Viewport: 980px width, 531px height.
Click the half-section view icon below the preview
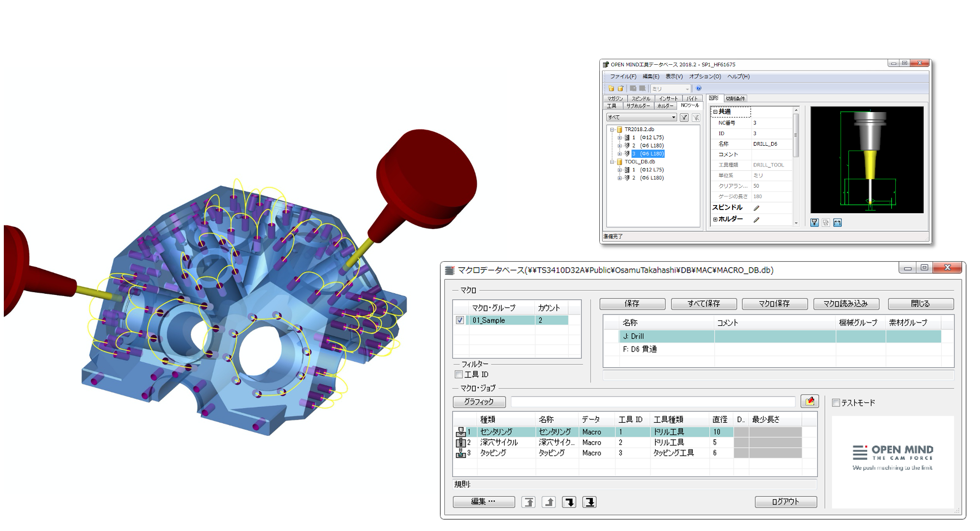click(x=826, y=223)
